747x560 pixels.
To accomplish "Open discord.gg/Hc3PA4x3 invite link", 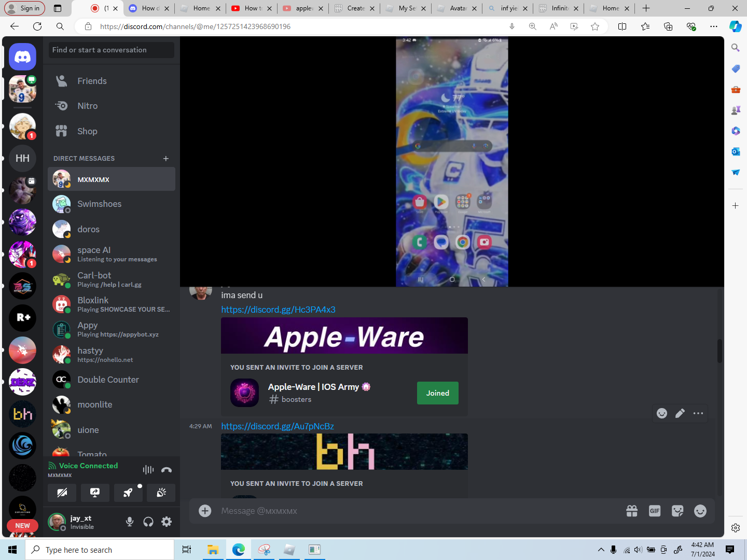I will pos(278,310).
